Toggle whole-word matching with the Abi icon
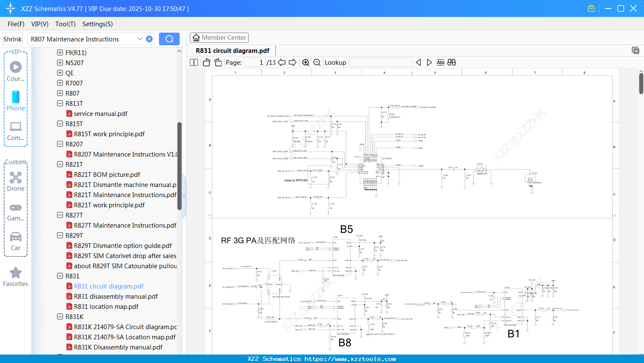644x363 pixels. pyautogui.click(x=441, y=62)
